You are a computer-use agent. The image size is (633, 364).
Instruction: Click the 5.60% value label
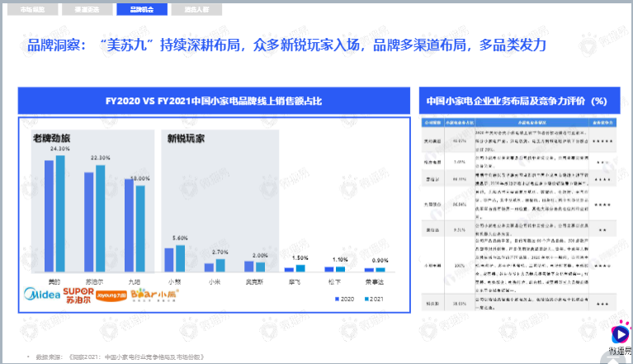pyautogui.click(x=180, y=238)
